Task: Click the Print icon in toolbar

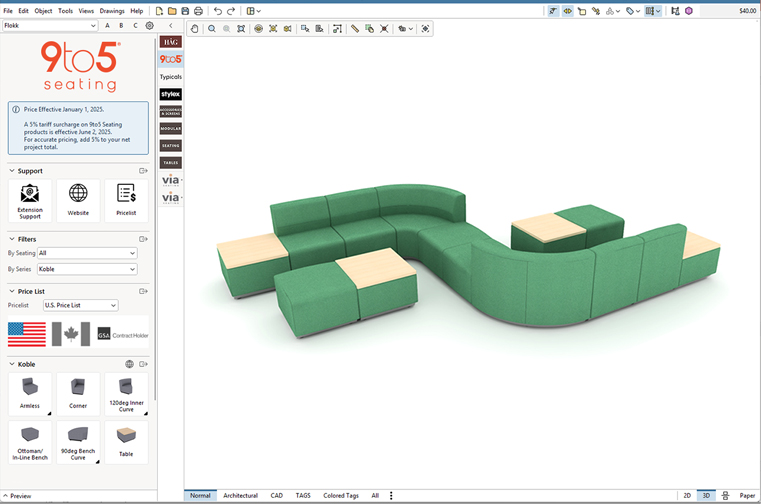Action: pos(198,11)
